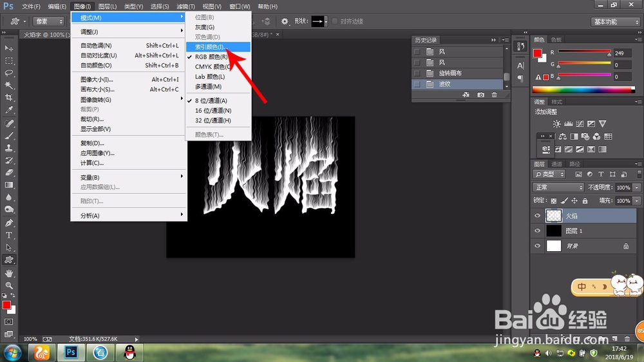
Task: Delete current state in History panel
Action: tap(495, 95)
